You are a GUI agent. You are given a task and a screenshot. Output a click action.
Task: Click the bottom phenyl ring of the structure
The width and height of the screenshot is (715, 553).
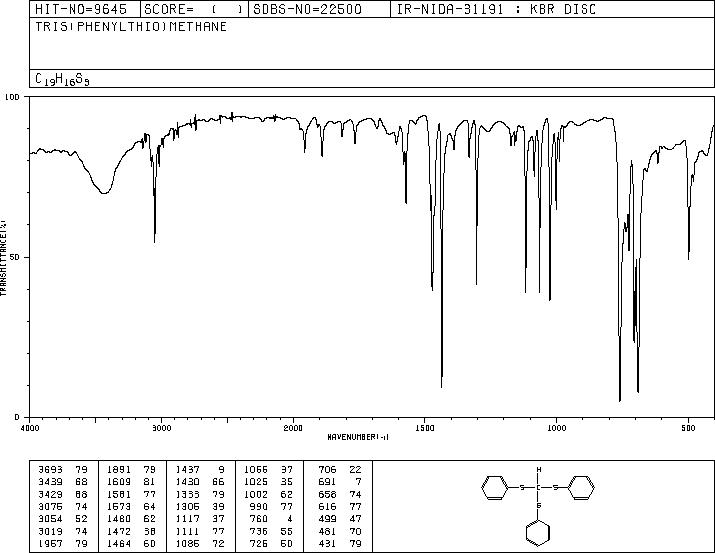pyautogui.click(x=538, y=532)
